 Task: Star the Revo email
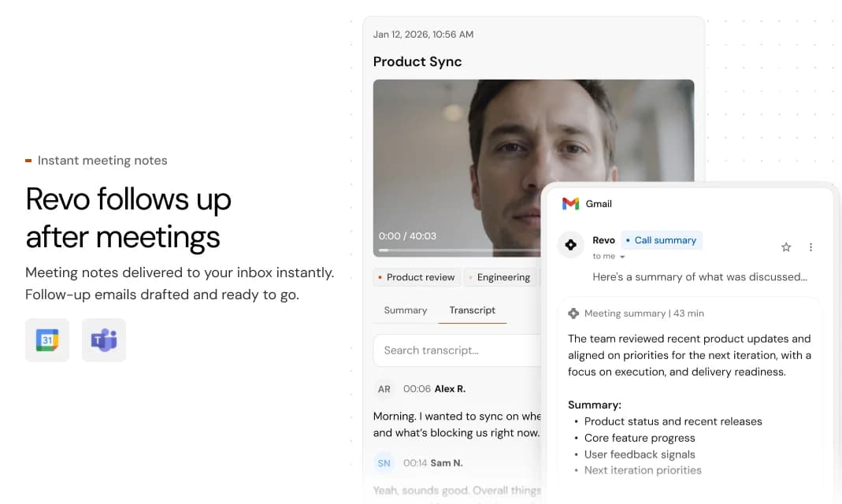point(785,246)
